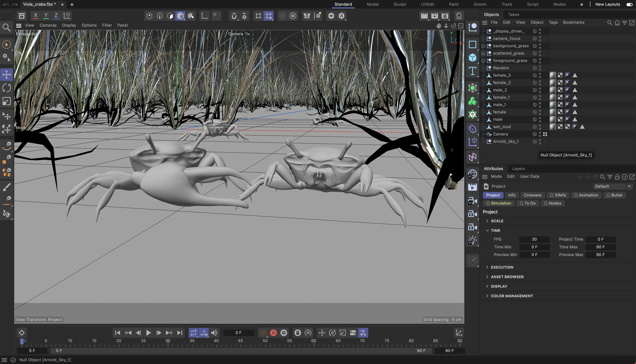
Task: Toggle timeline sound speaker icon
Action: pyautogui.click(x=214, y=333)
